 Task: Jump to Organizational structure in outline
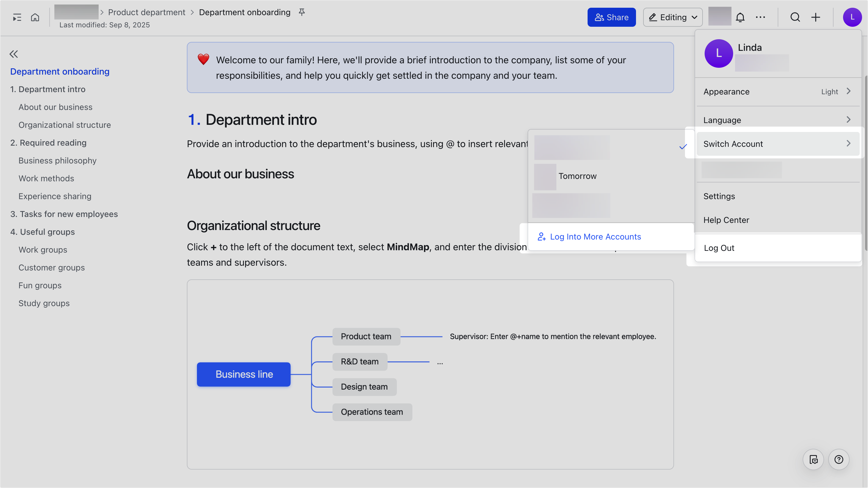click(x=65, y=125)
